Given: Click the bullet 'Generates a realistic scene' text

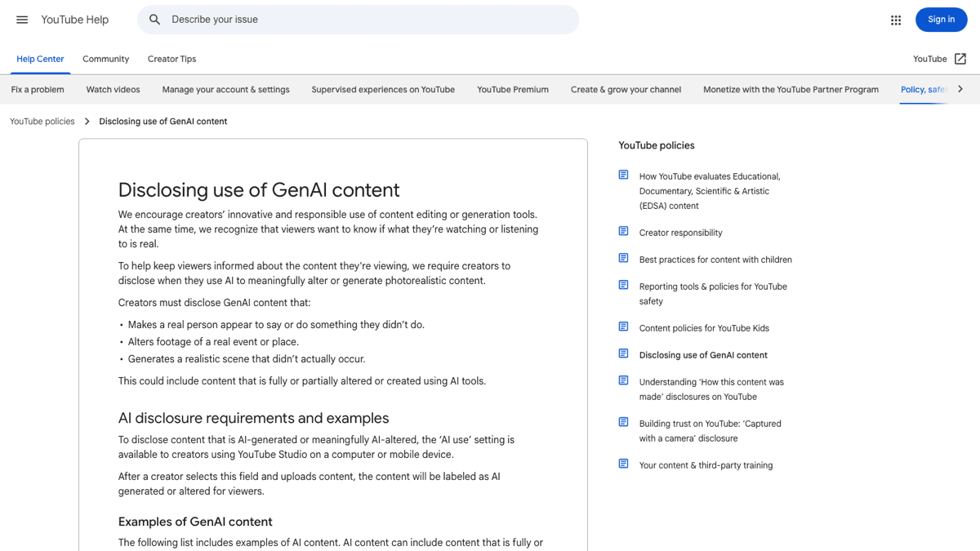Looking at the screenshot, I should [x=247, y=359].
